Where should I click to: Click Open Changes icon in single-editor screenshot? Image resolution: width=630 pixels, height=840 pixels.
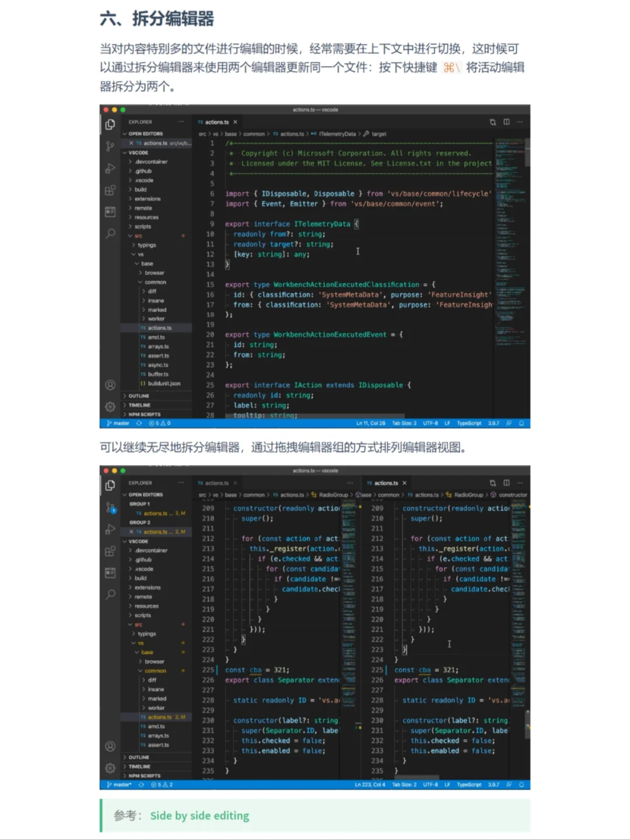click(493, 122)
